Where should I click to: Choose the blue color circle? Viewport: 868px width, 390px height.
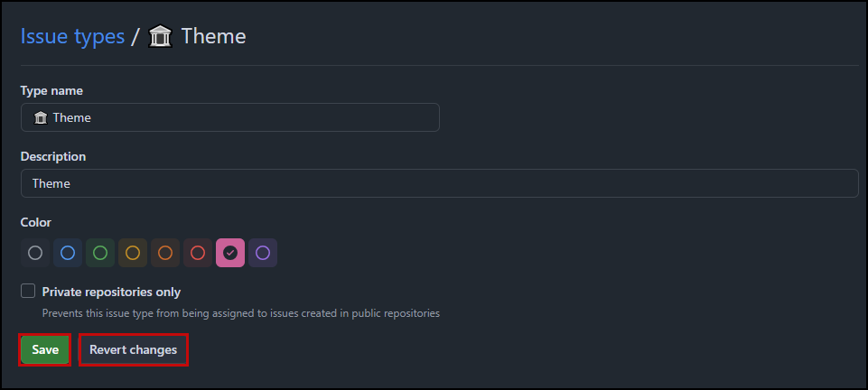[x=68, y=253]
